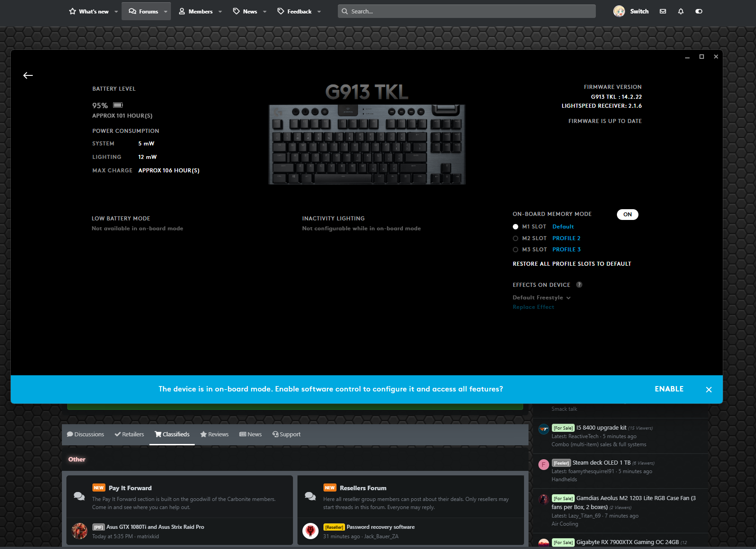Open the Pay It Forward forum
The height and width of the screenshot is (549, 756).
click(130, 488)
